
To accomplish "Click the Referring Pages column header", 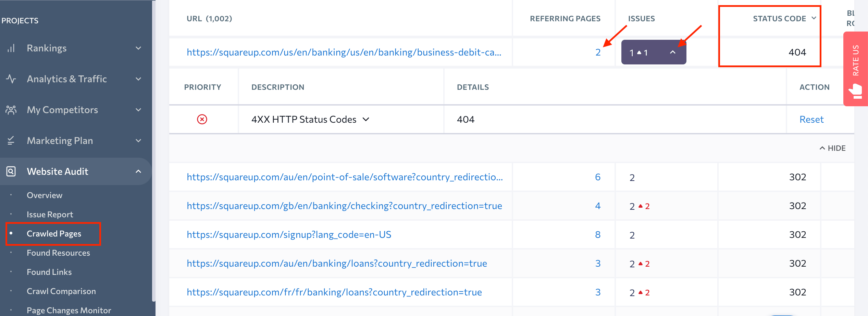I will click(x=565, y=19).
